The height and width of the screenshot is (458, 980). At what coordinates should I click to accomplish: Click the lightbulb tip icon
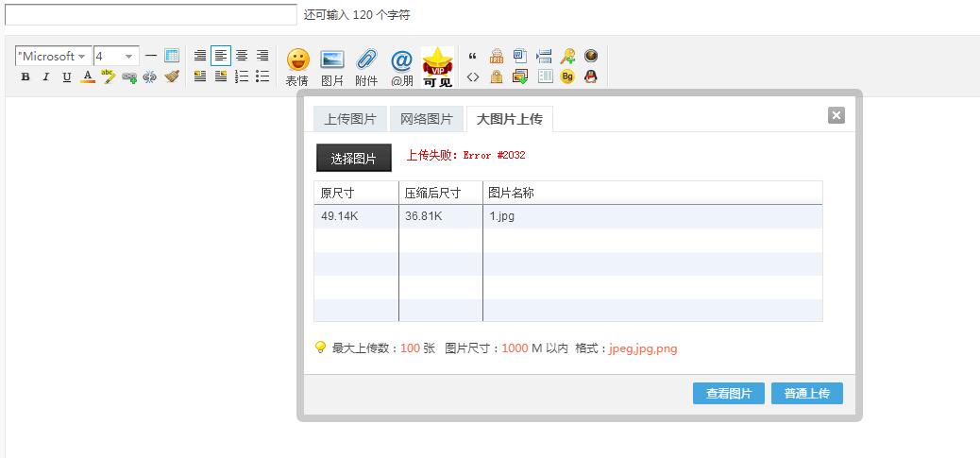[x=321, y=347]
